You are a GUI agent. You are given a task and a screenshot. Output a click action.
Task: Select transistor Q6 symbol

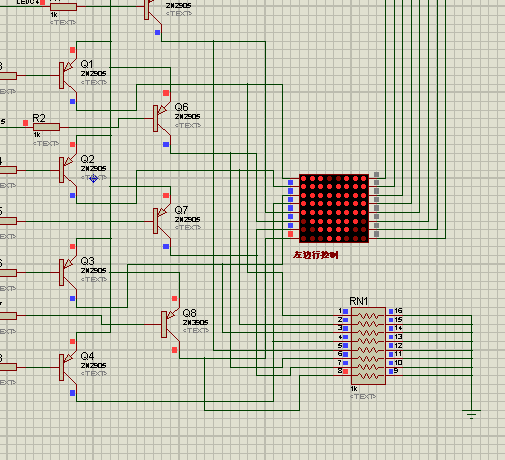click(x=162, y=118)
